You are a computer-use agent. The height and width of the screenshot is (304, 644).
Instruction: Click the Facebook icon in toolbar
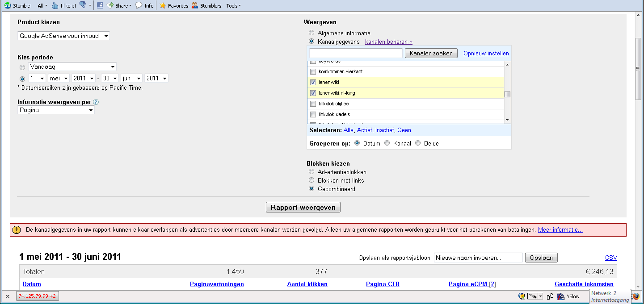(x=100, y=6)
